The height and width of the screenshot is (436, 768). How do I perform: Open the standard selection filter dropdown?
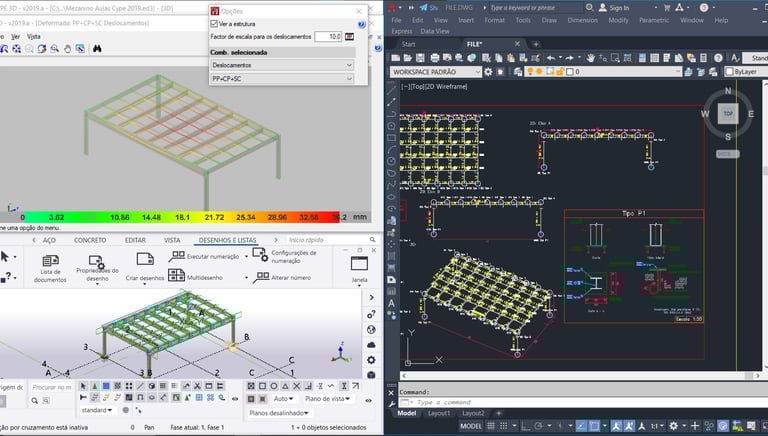coord(97,410)
